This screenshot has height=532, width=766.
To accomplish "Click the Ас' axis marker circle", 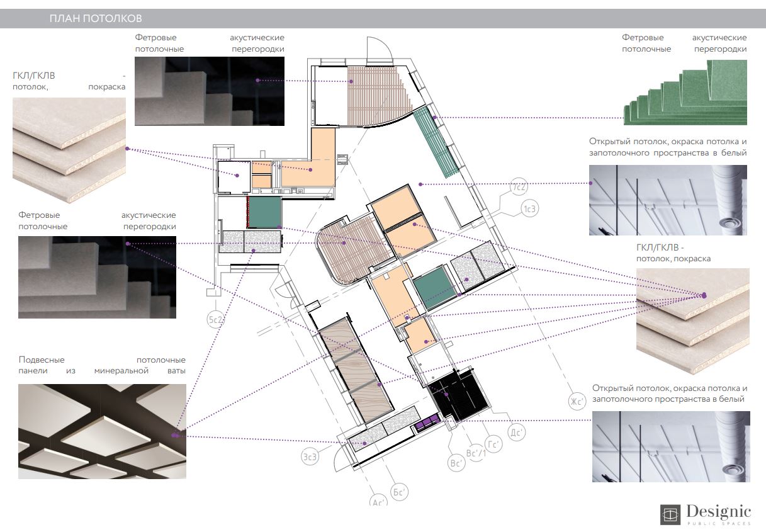I will pyautogui.click(x=379, y=502).
